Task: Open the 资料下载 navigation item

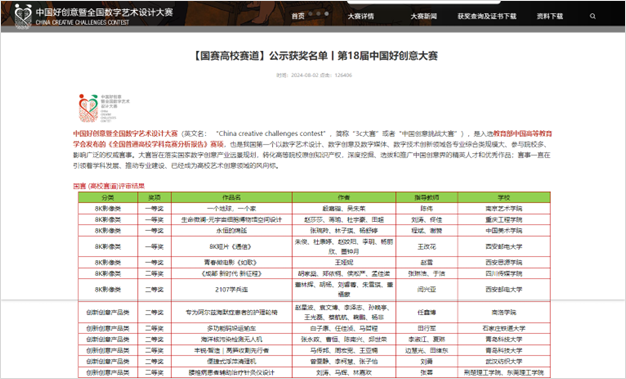Action: (x=549, y=16)
